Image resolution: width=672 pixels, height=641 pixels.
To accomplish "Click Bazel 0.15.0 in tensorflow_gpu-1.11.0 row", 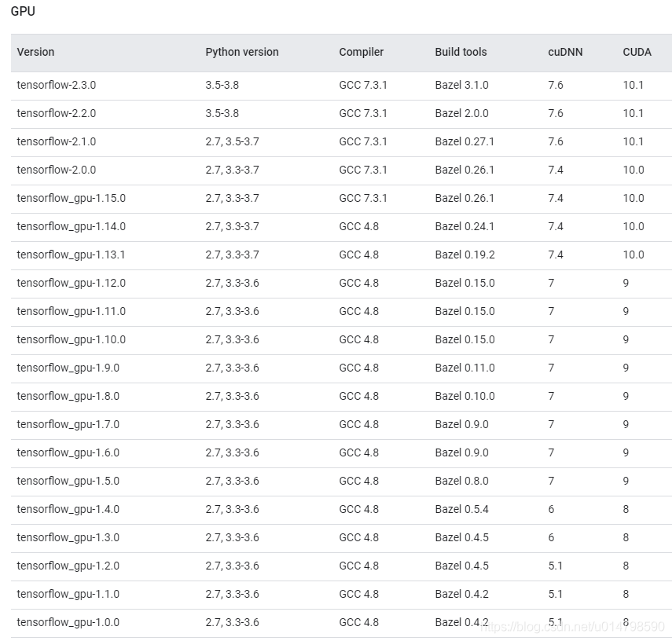I will [465, 311].
